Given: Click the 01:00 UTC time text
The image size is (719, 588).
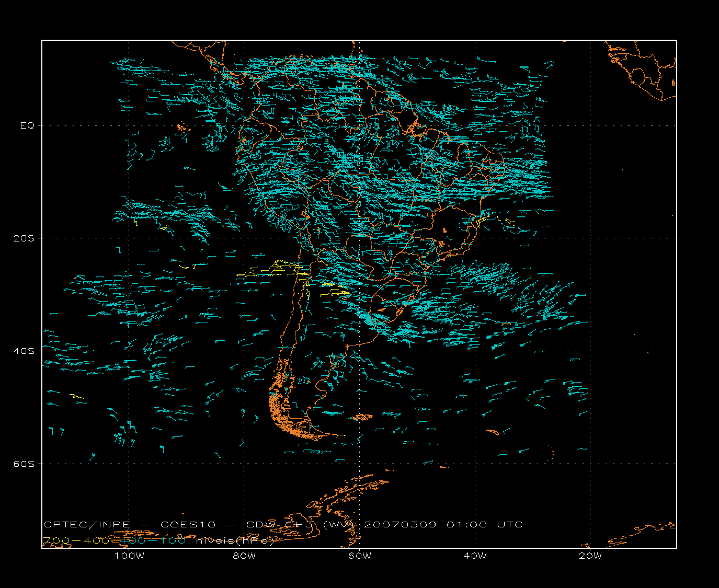Looking at the screenshot, I should pyautogui.click(x=485, y=525).
